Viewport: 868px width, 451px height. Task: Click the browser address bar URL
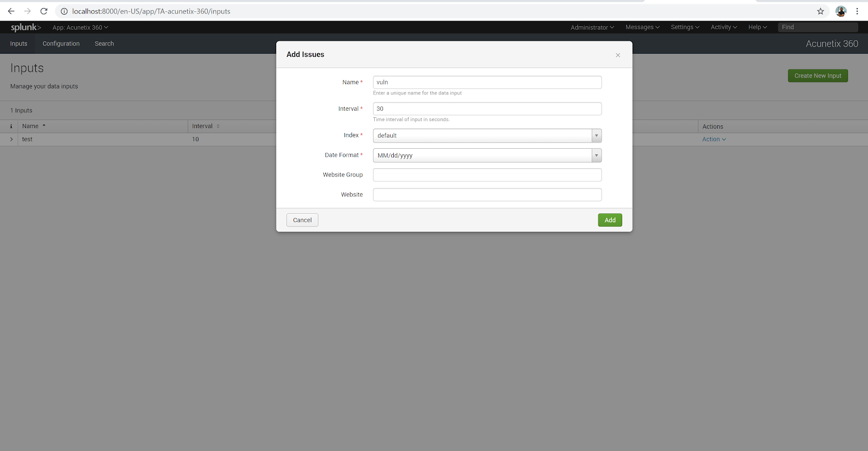pyautogui.click(x=151, y=11)
